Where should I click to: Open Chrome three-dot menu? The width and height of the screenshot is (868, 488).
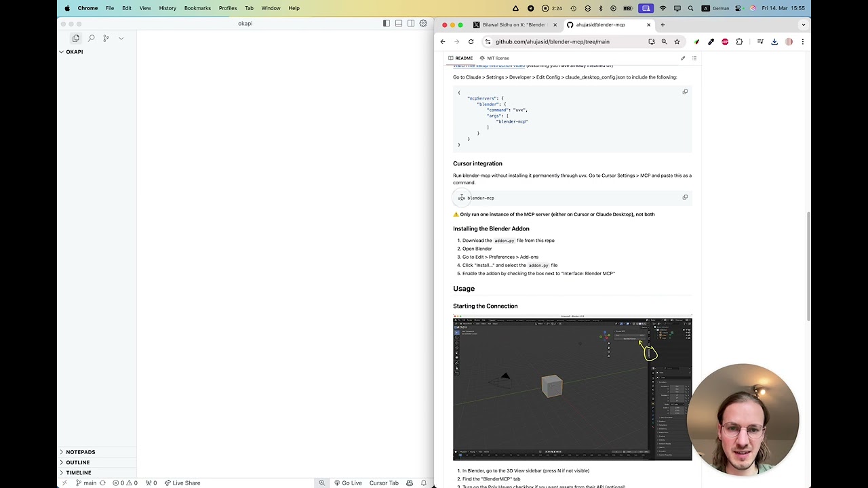pos(803,41)
